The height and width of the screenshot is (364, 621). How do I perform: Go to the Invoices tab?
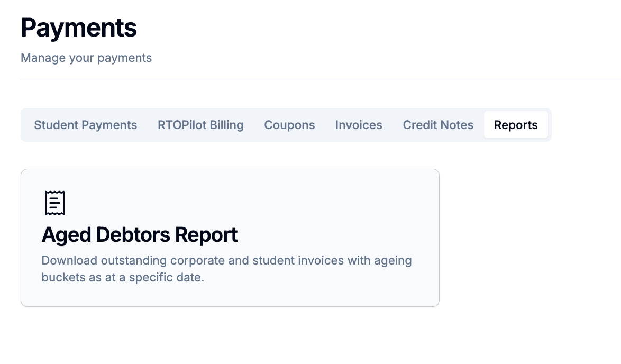359,125
